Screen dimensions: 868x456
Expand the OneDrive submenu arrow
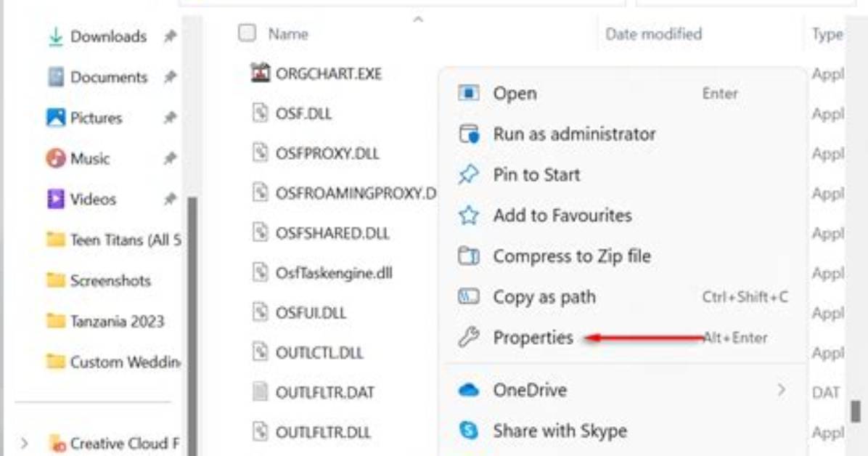[x=781, y=390]
